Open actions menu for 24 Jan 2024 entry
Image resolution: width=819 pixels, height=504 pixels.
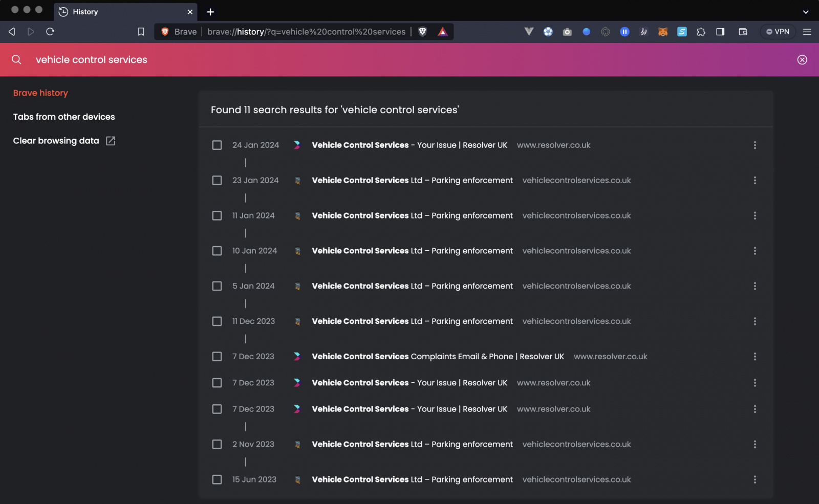tap(755, 145)
